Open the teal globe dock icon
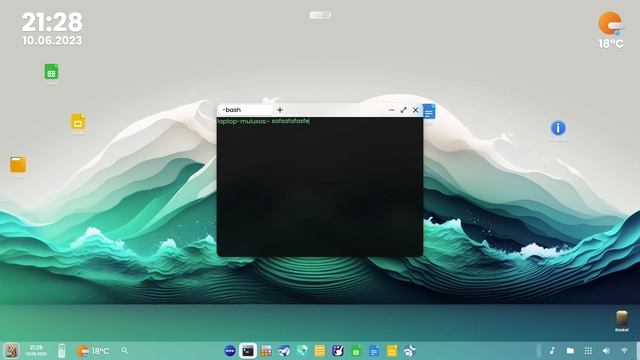Viewport: 640px width, 360px height. [x=302, y=351]
